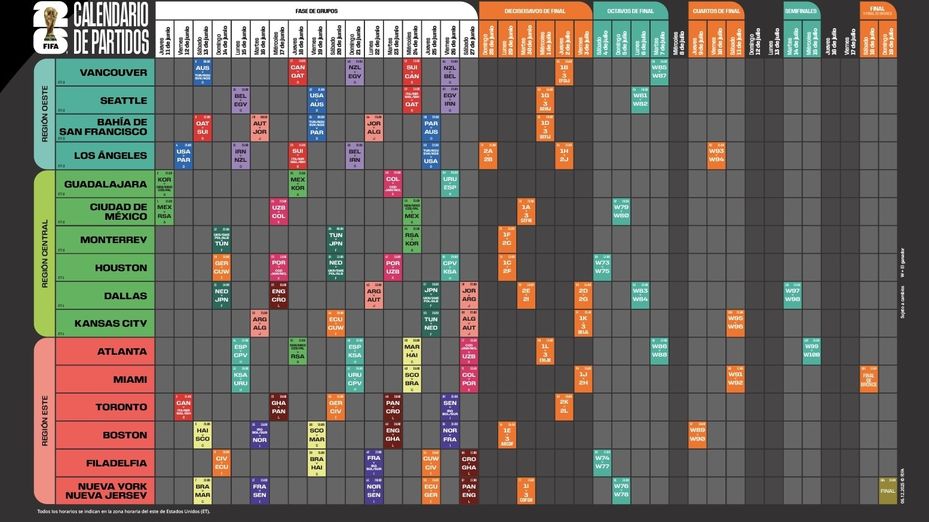Select the 2A vs 2B match cell
This screenshot has width=929, height=522.
(488, 156)
